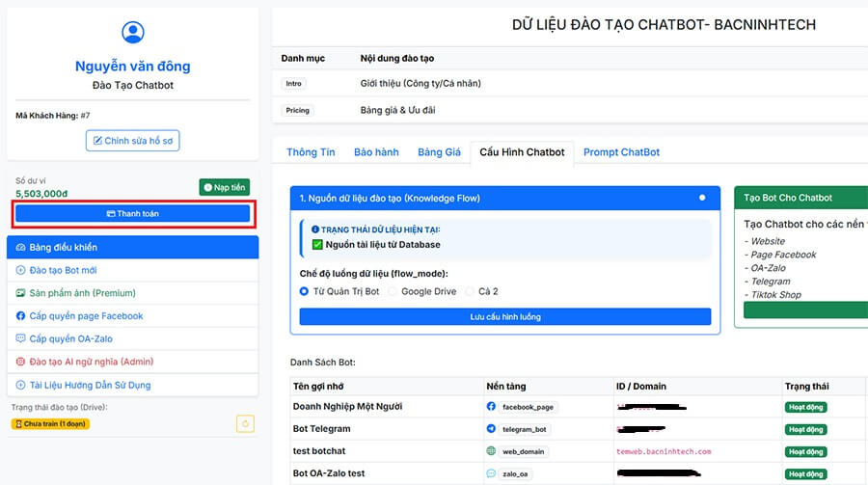This screenshot has width=868, height=485.
Task: Click Bot OA-Zalo test bot name
Action: [329, 474]
